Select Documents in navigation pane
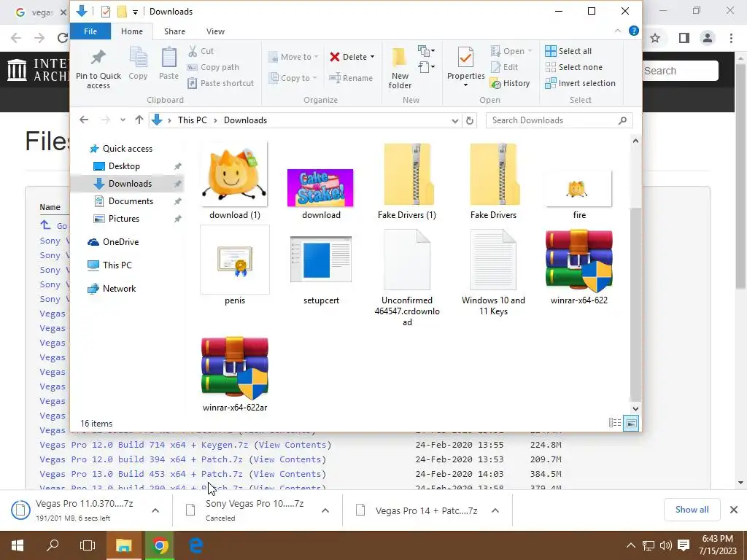Screen dimensions: 747x560 tap(131, 201)
